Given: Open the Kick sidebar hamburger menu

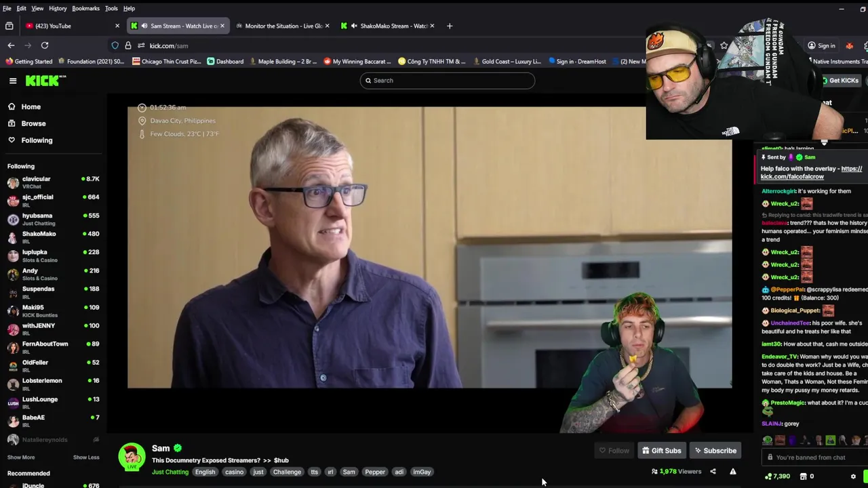Looking at the screenshot, I should 13,81.
